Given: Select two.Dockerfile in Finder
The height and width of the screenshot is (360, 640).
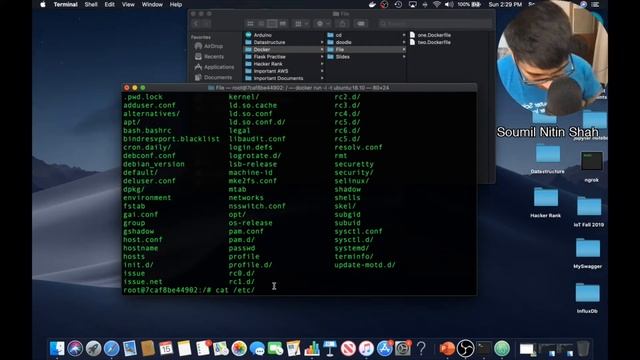Looking at the screenshot, I should pos(430,42).
